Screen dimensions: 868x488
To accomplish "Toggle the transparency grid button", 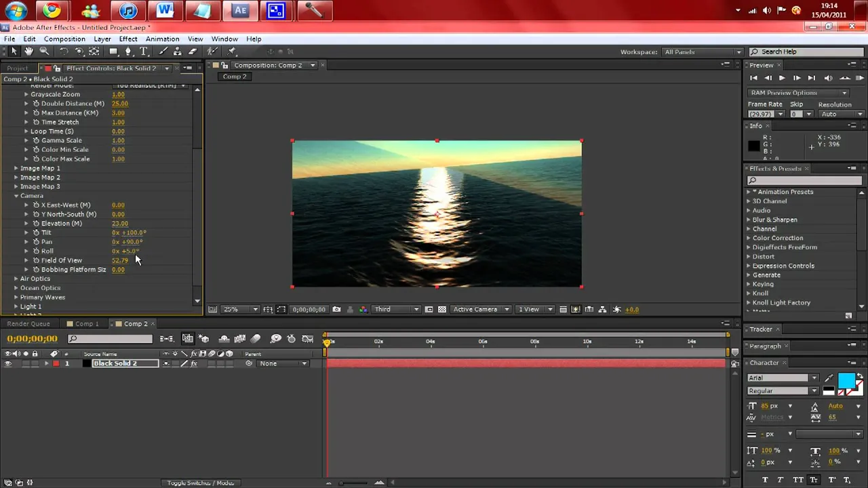I will pyautogui.click(x=442, y=310).
